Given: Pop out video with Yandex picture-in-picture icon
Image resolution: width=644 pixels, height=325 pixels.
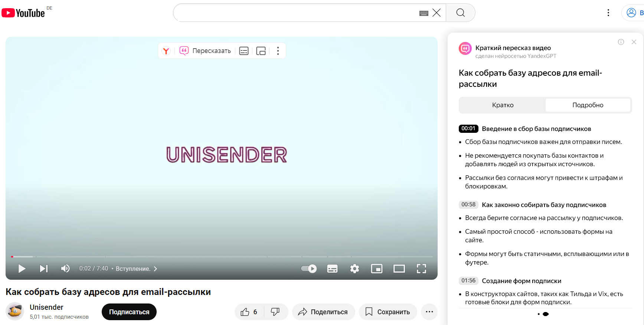Looking at the screenshot, I should (x=261, y=51).
